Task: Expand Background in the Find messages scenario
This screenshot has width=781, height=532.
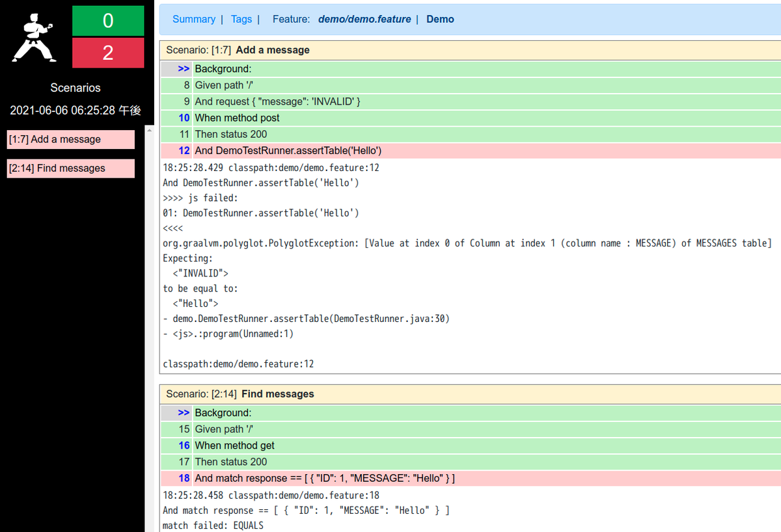Action: tap(184, 412)
